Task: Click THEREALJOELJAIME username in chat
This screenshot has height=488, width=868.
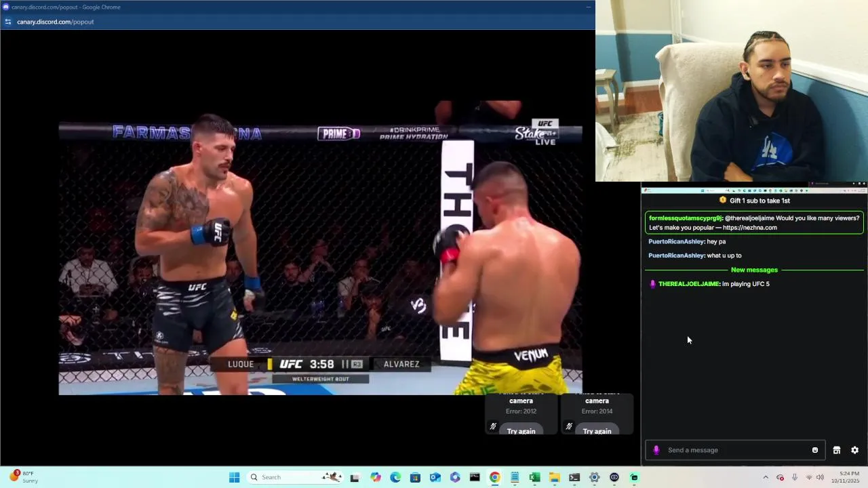Action: 688,284
